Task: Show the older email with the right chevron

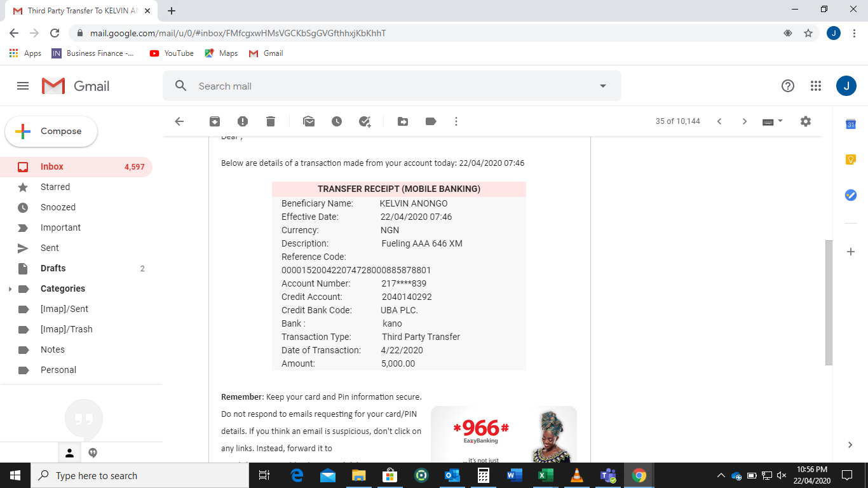Action: pyautogui.click(x=745, y=121)
